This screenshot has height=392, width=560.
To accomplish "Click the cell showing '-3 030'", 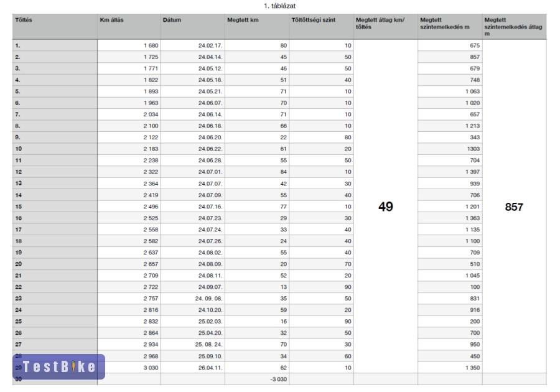I will (x=257, y=379).
